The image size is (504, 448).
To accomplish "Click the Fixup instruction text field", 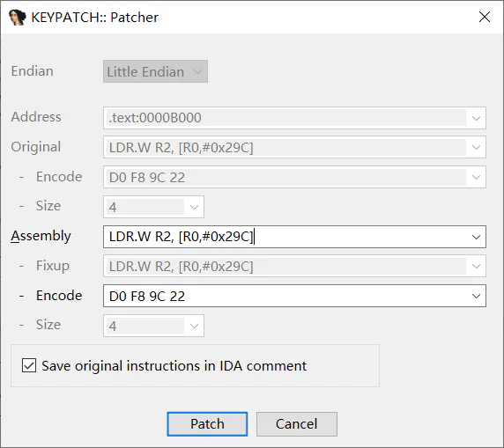I will [285, 266].
